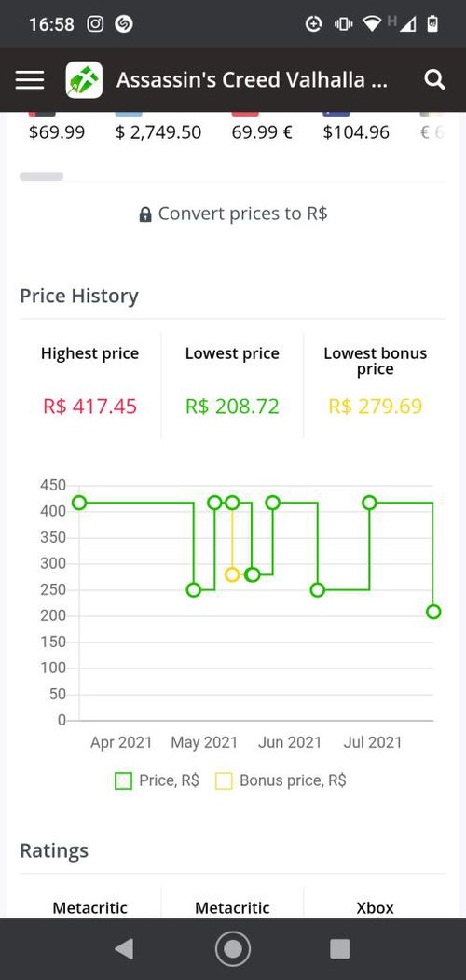Toggle the Bonus price, R$ legend series
This screenshot has height=980, width=466.
click(281, 780)
